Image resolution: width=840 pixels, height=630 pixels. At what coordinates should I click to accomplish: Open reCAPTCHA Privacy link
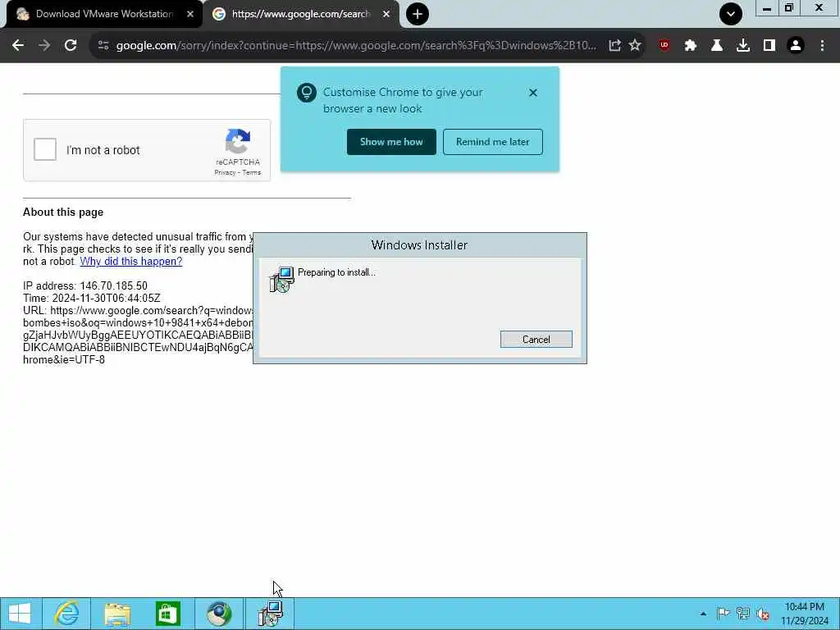point(225,172)
